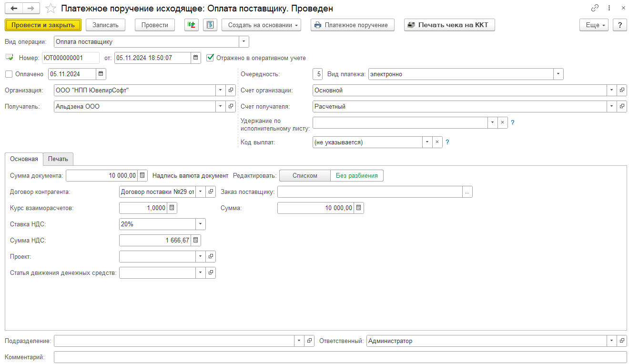
Task: Expand the Ответственный dropdown
Action: click(x=612, y=341)
